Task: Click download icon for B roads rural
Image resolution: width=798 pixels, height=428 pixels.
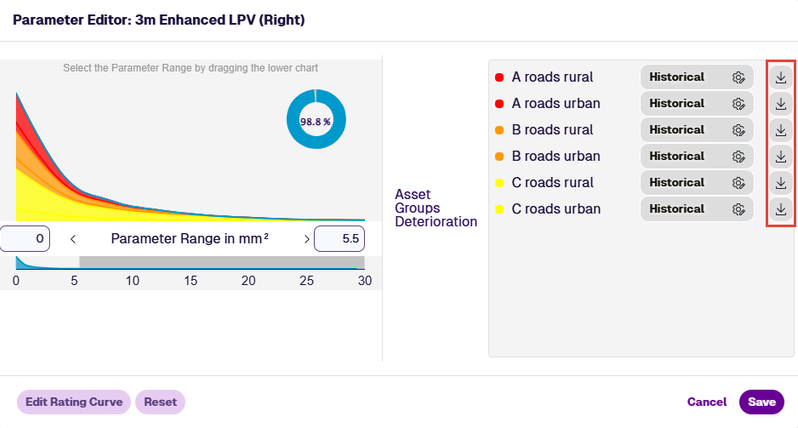Action: point(781,130)
